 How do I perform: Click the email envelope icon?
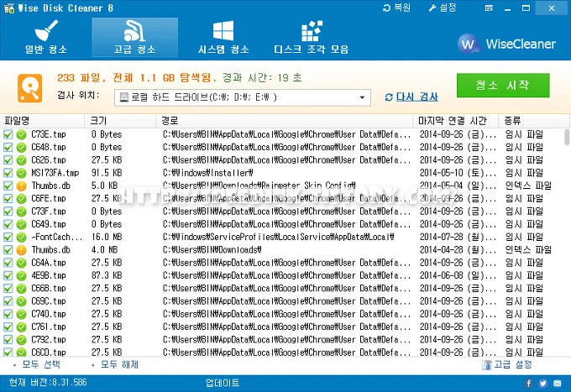[558, 384]
